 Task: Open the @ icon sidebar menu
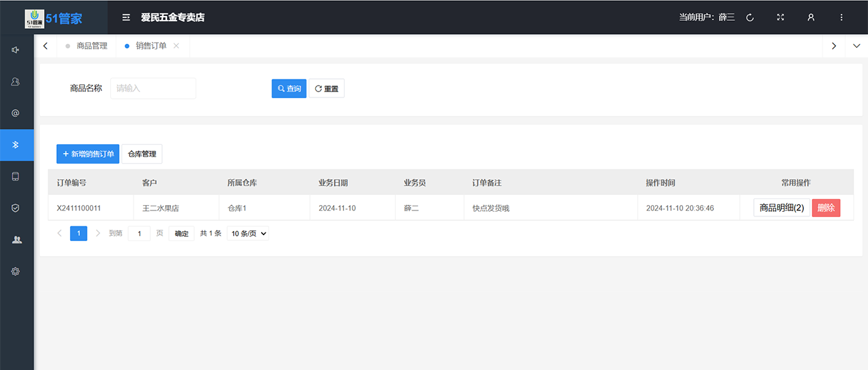(x=16, y=114)
